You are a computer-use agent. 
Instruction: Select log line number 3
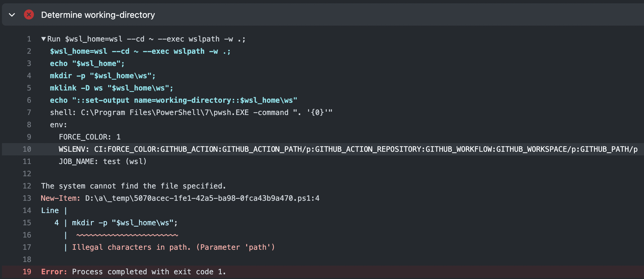pyautogui.click(x=29, y=63)
